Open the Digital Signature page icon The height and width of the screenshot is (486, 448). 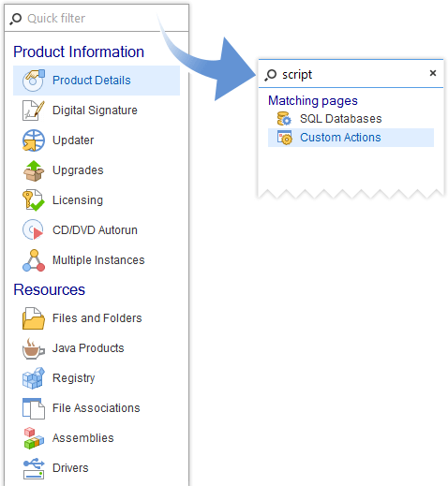[34, 110]
